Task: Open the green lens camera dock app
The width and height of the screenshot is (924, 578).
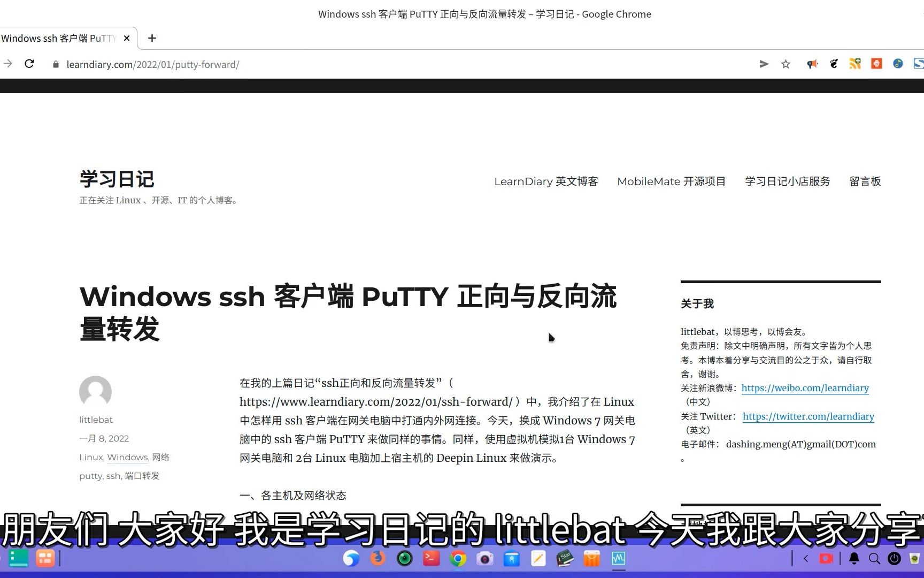Action: click(x=404, y=558)
